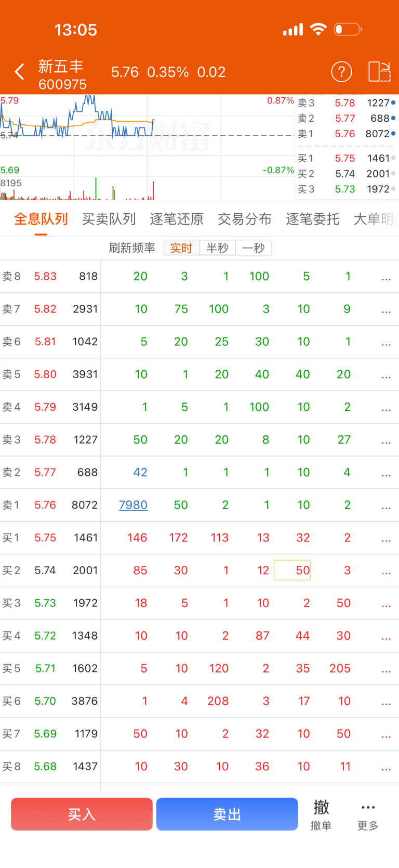The width and height of the screenshot is (399, 868).
Task: Tap order 208 in 买6 row
Action: tap(218, 701)
